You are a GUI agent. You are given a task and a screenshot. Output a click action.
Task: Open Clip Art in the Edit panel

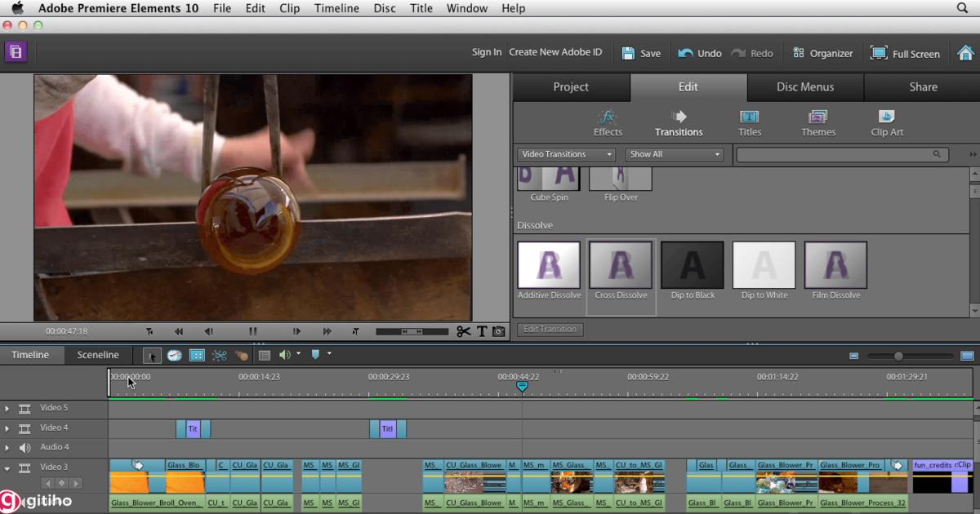click(886, 122)
